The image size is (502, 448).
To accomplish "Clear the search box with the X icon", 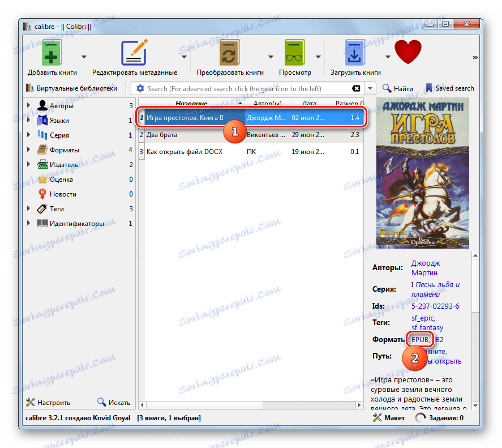I will tap(356, 88).
